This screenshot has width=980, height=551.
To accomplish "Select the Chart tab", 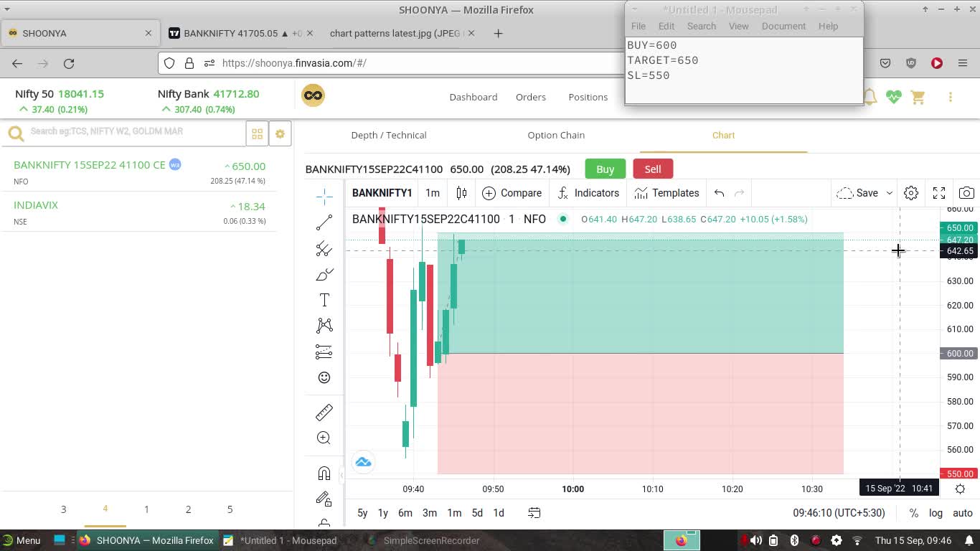I will point(723,135).
